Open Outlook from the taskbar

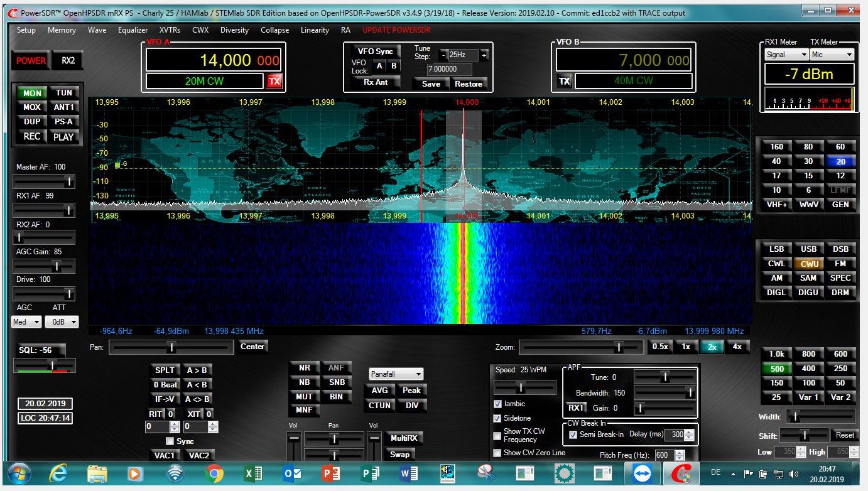click(292, 474)
